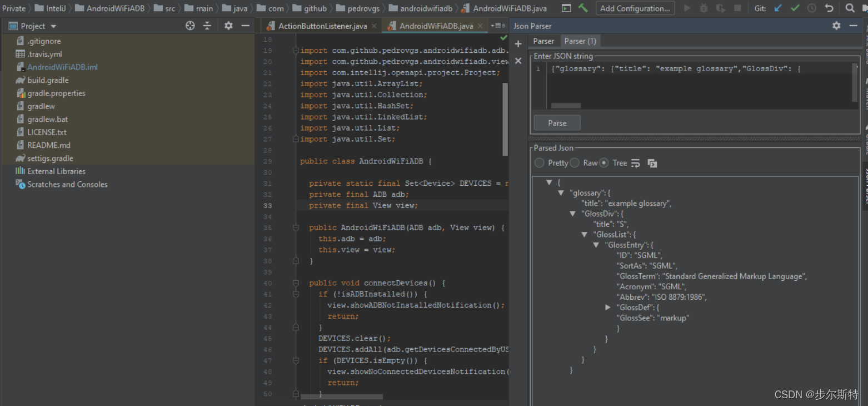The image size is (868, 406).
Task: Select the Raw radio button
Action: pos(575,163)
